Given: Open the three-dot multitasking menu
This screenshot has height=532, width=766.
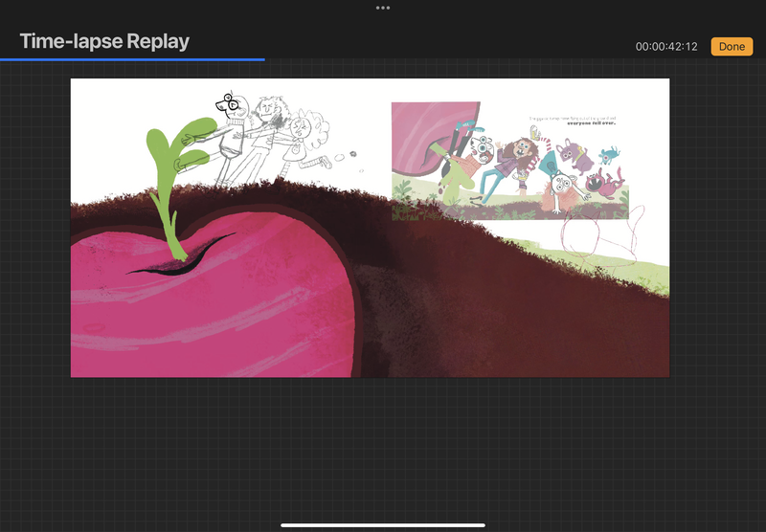Looking at the screenshot, I should pos(383,8).
